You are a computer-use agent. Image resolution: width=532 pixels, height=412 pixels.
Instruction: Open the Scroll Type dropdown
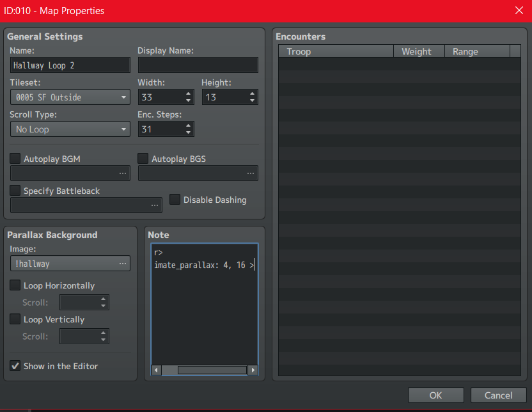click(70, 129)
